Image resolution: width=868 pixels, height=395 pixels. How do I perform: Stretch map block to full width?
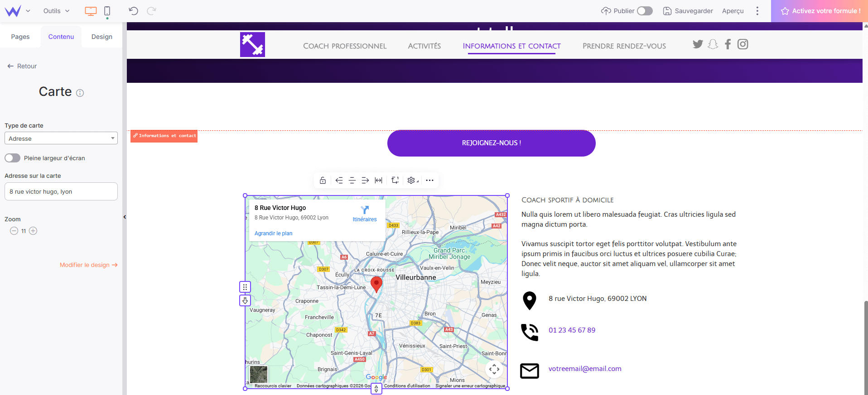(378, 181)
